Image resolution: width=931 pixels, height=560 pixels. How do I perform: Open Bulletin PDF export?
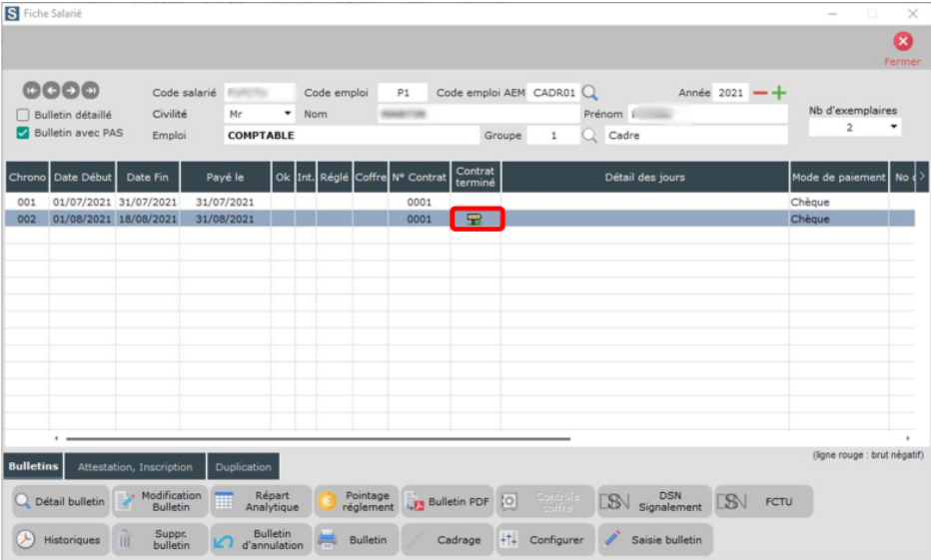point(448,501)
